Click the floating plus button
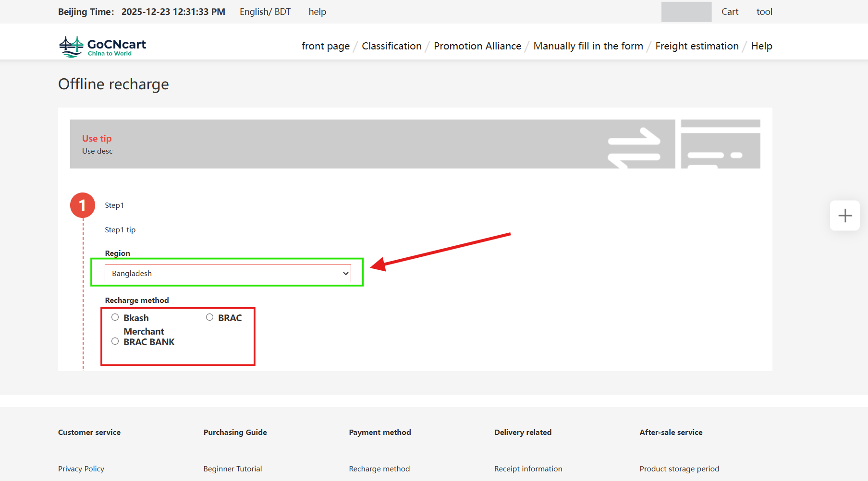The image size is (868, 481). click(844, 216)
